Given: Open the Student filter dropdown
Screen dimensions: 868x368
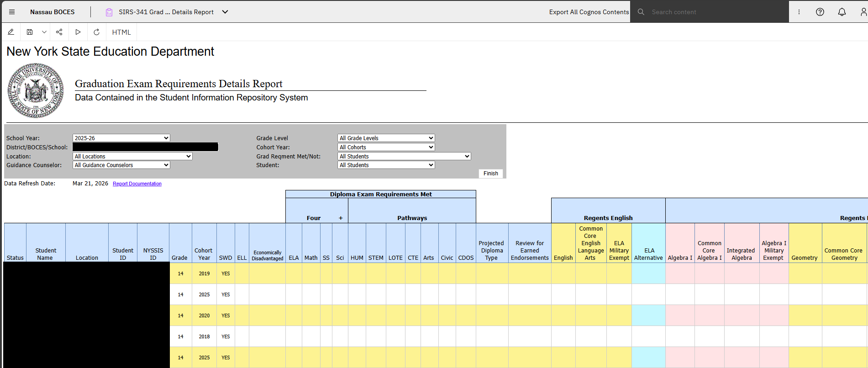Looking at the screenshot, I should click(386, 165).
